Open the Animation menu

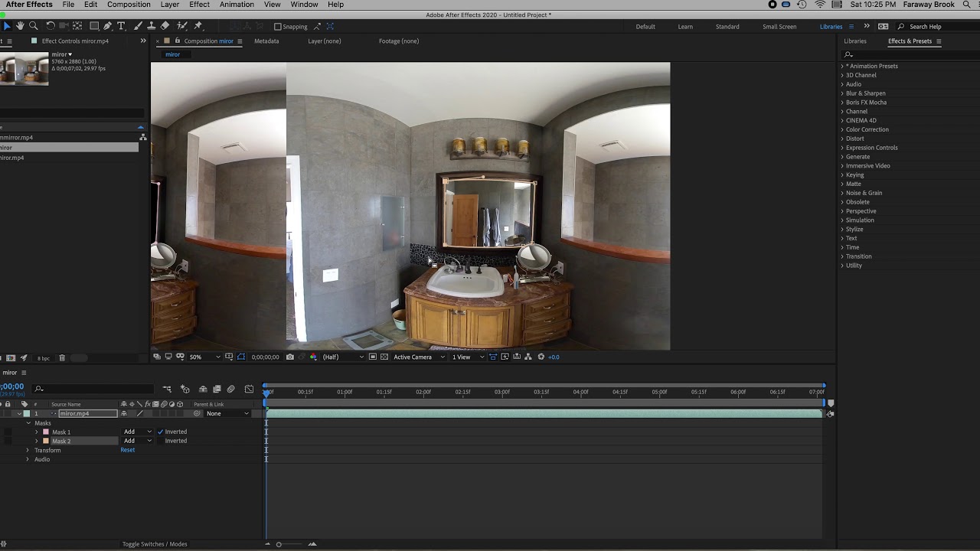coord(237,5)
